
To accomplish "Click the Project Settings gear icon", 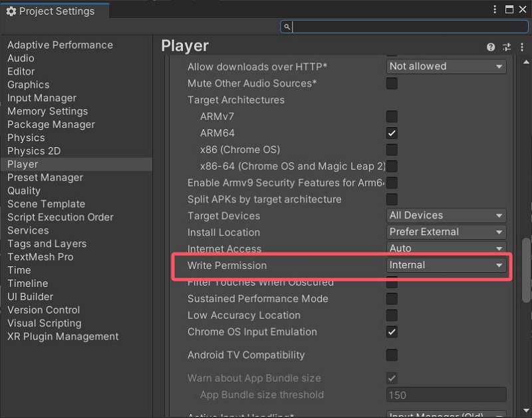I will pos(11,11).
